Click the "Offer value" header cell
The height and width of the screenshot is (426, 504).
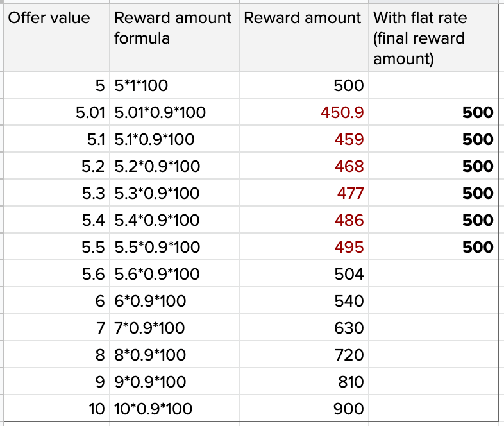click(x=56, y=37)
